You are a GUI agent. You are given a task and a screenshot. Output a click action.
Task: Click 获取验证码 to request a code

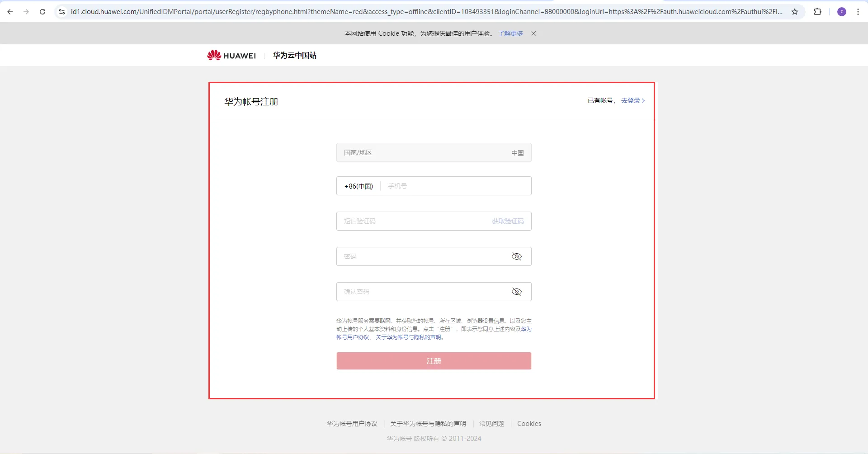(x=508, y=221)
